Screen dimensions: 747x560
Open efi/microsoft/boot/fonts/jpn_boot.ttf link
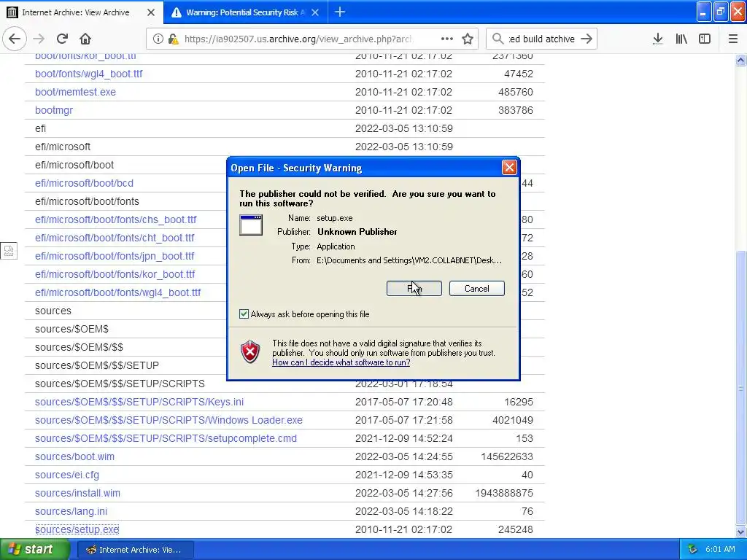tap(115, 256)
